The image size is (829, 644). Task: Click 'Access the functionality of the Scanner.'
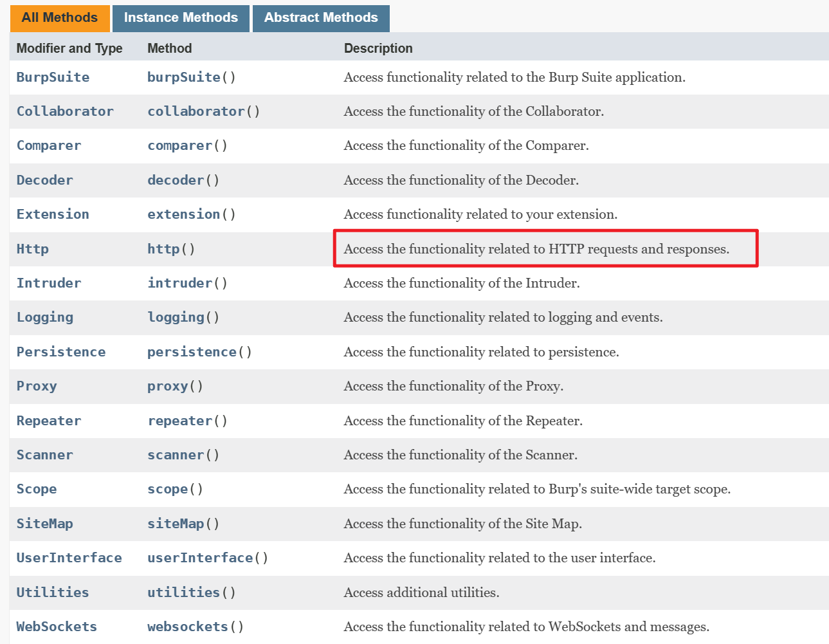click(460, 455)
